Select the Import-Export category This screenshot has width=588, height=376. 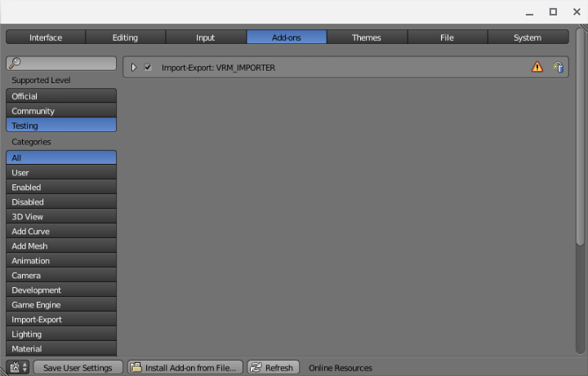[x=61, y=319]
